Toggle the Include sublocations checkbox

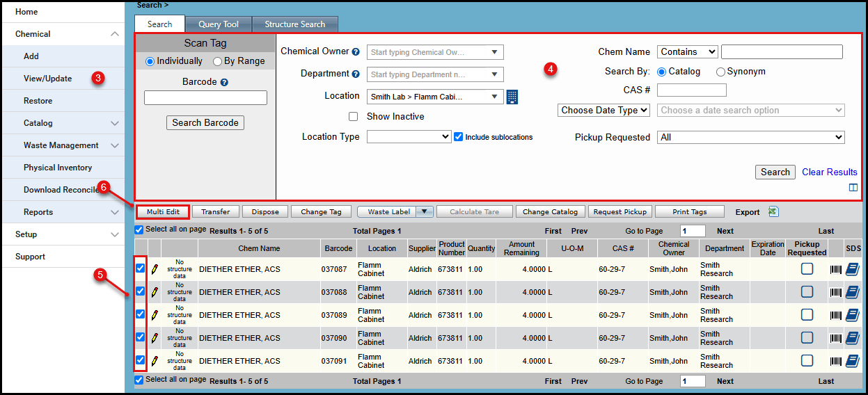[x=458, y=137]
